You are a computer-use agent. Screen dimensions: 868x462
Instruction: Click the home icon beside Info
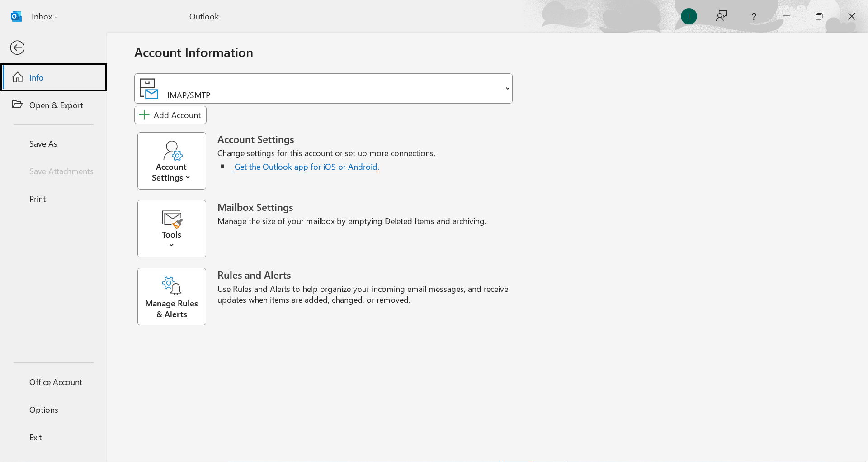click(18, 77)
